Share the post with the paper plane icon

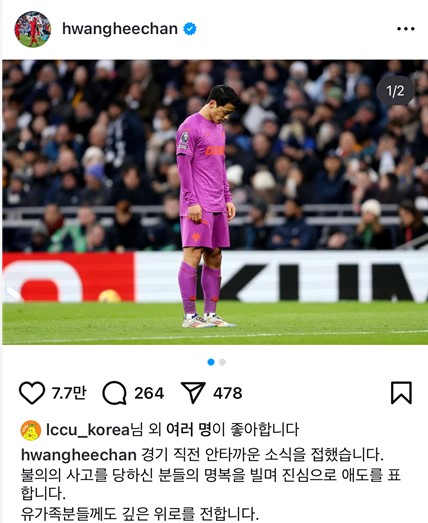pyautogui.click(x=193, y=393)
